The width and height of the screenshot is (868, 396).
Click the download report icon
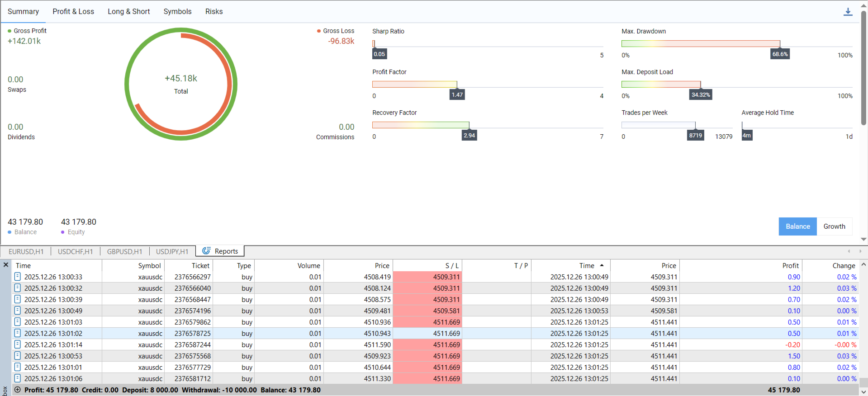pyautogui.click(x=848, y=12)
